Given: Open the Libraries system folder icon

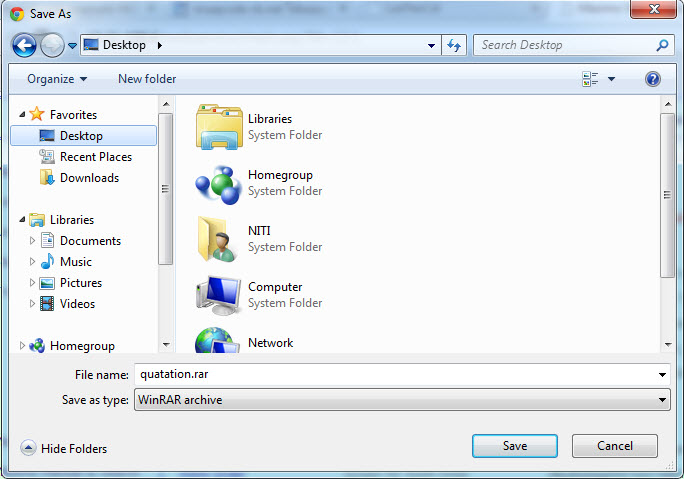Looking at the screenshot, I should point(219,127).
